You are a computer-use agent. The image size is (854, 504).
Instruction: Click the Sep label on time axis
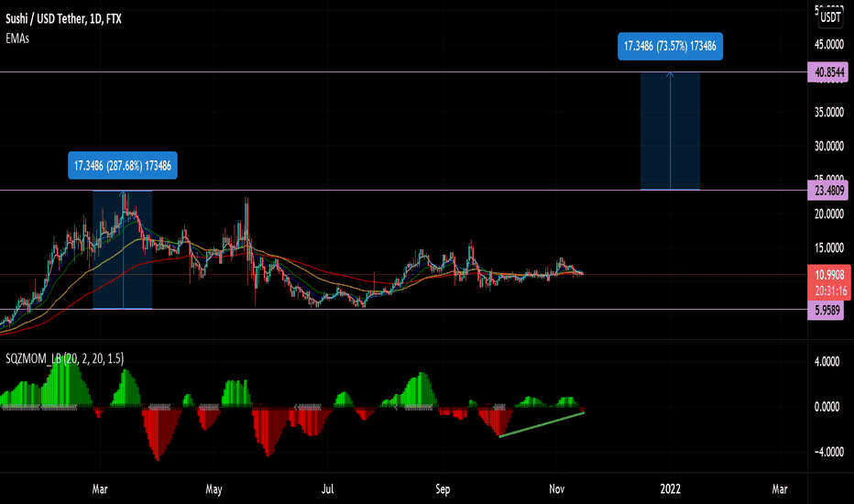tap(443, 489)
